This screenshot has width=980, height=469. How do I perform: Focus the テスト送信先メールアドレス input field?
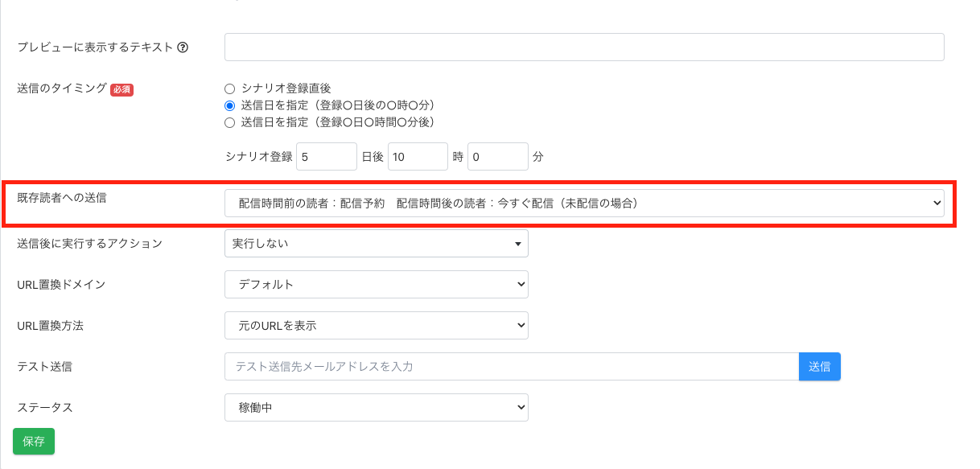pos(511,366)
